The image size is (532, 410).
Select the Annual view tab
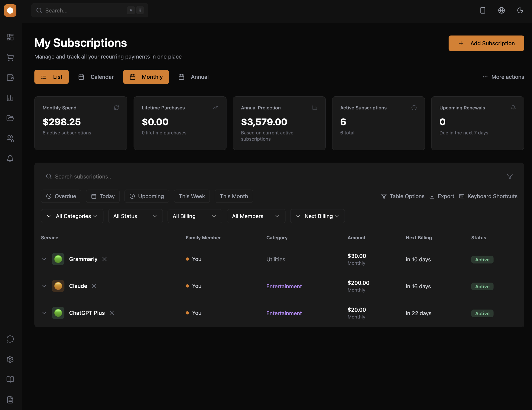(x=194, y=77)
